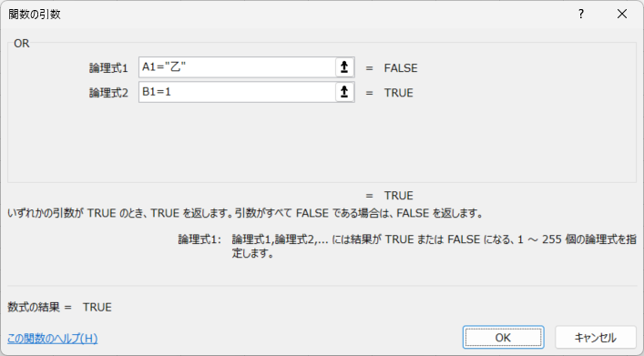Click the キャンセル button
This screenshot has height=356, width=644.
pyautogui.click(x=596, y=338)
